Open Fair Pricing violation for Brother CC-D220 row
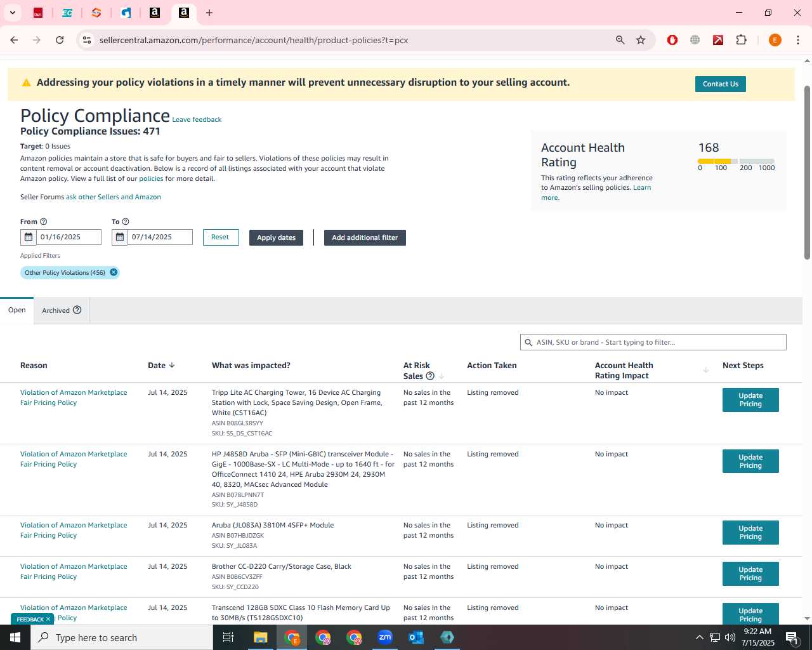812x650 pixels. (x=74, y=571)
